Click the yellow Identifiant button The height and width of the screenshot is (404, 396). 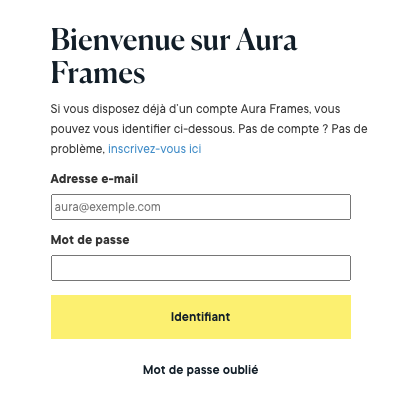click(x=201, y=317)
